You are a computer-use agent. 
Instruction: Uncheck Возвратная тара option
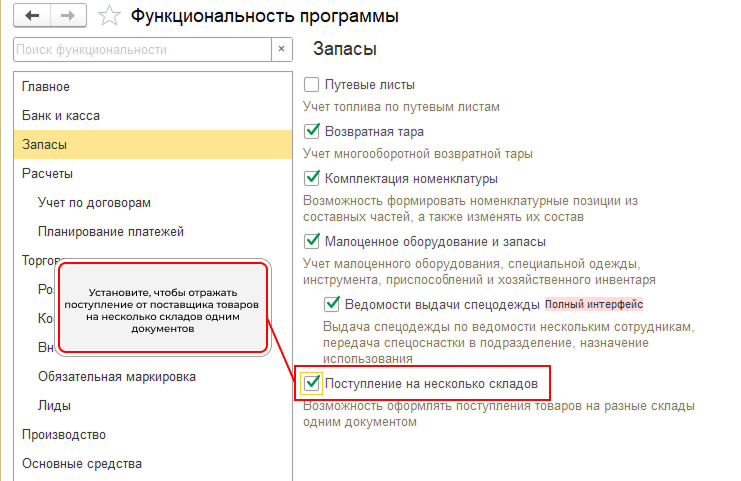click(x=311, y=131)
